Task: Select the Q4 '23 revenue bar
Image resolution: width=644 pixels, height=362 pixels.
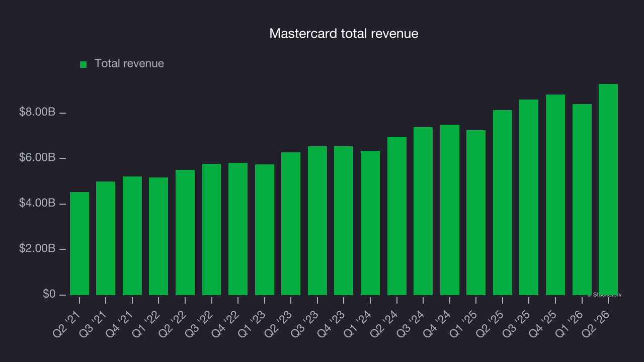Action: 344,221
